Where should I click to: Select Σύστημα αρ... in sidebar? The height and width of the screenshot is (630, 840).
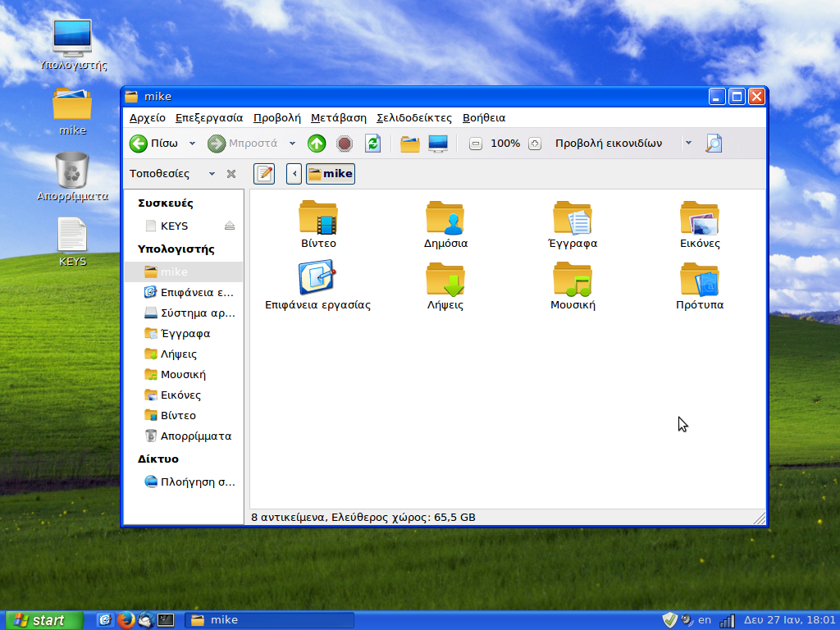(184, 313)
